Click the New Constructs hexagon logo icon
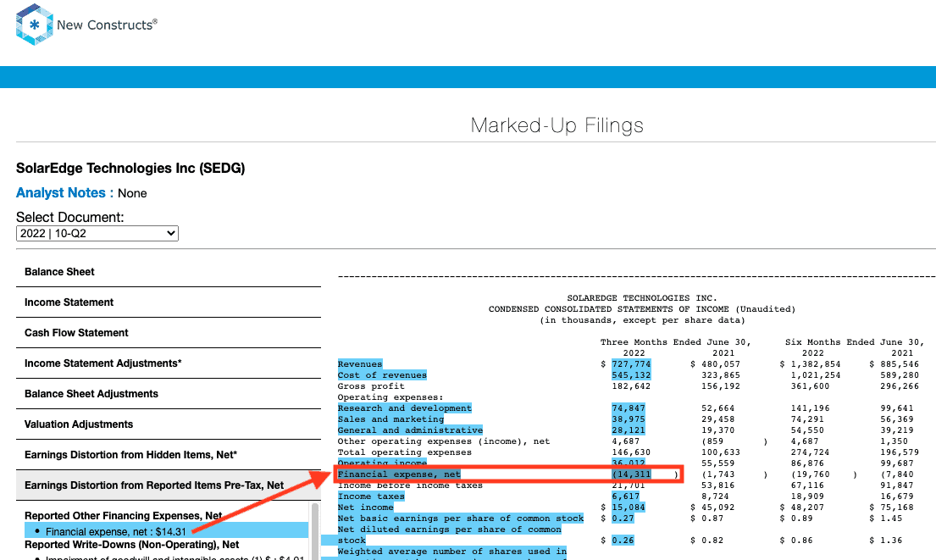The height and width of the screenshot is (560, 936). pos(35,25)
